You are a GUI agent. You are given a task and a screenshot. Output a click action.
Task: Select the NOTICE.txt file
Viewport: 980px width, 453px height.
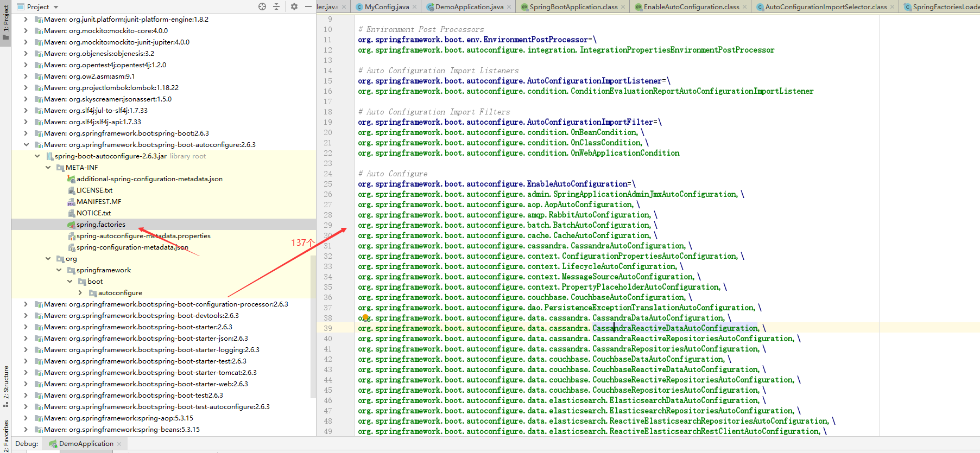[93, 213]
